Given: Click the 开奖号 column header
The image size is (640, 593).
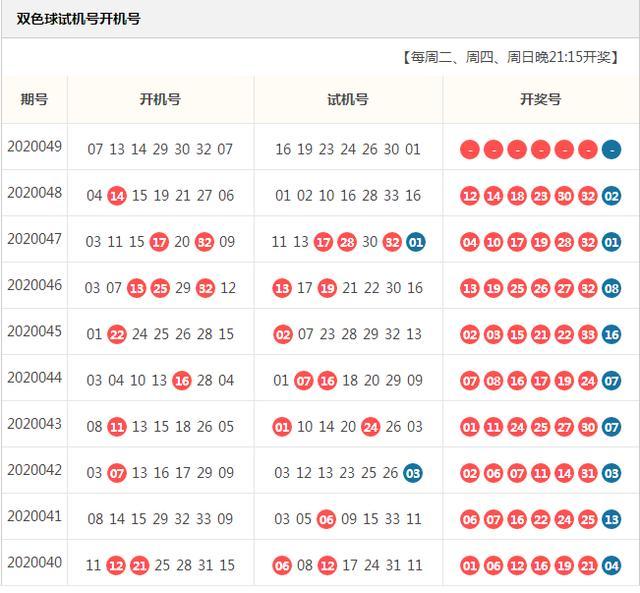Looking at the screenshot, I should 540,99.
